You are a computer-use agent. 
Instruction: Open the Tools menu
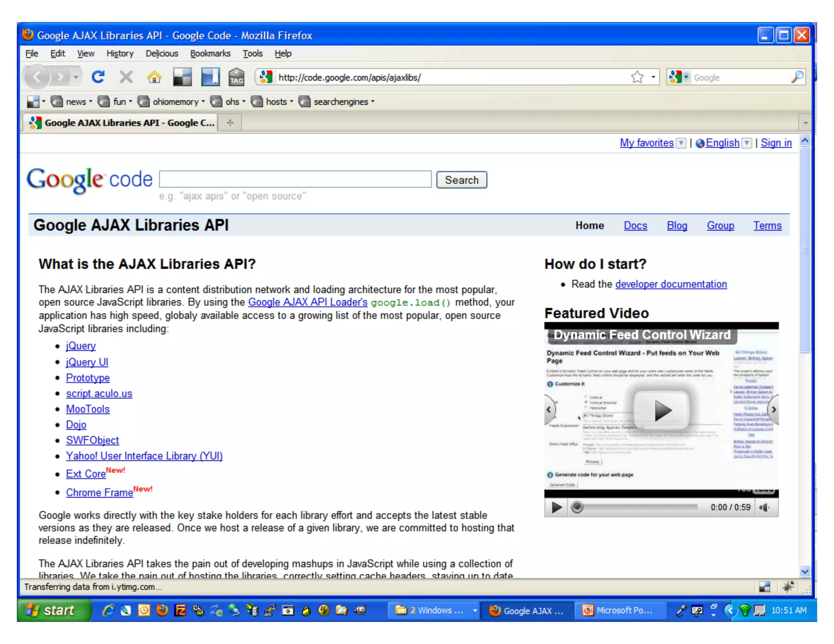[x=252, y=53]
